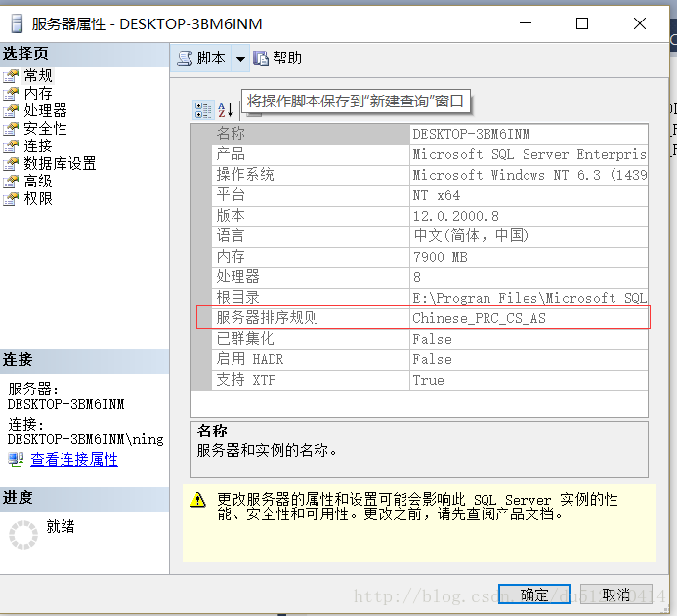Select the 数据库设置 page label
677x616 pixels.
point(60,163)
